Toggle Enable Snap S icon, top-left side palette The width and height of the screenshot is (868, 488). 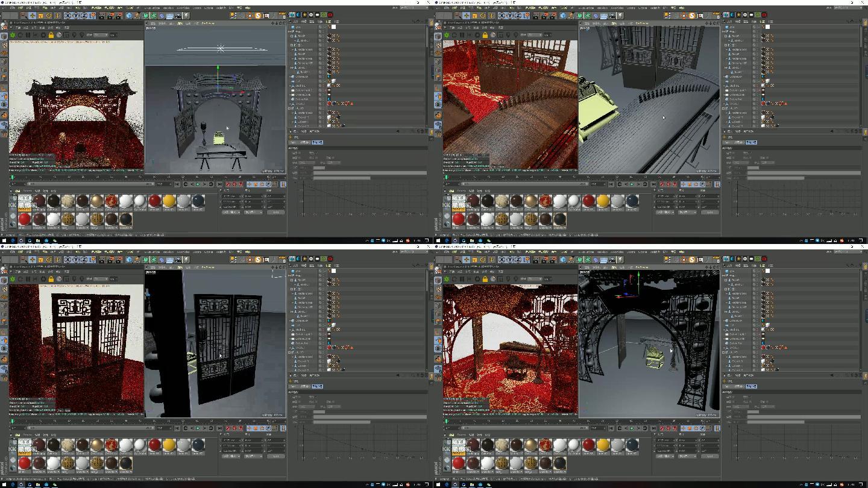4,104
